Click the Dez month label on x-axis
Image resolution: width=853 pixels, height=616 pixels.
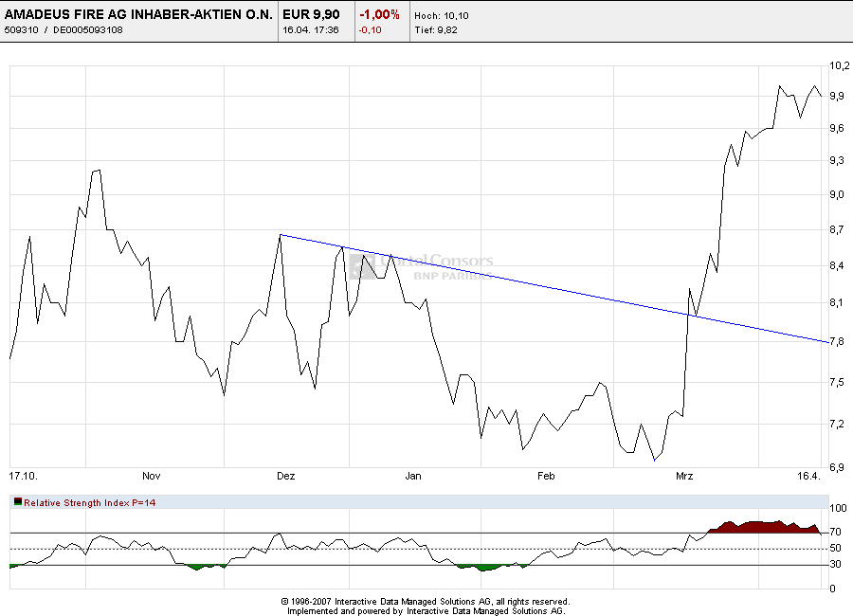click(285, 476)
